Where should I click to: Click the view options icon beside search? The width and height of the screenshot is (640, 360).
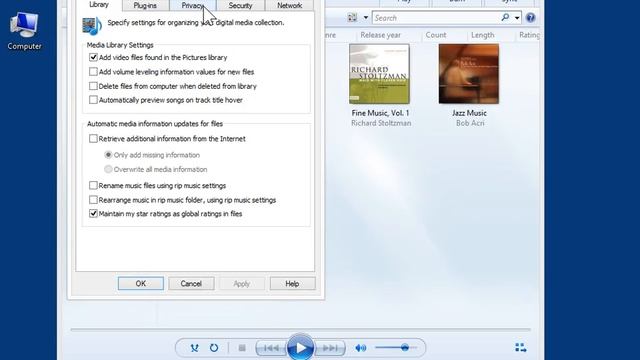pyautogui.click(x=352, y=18)
